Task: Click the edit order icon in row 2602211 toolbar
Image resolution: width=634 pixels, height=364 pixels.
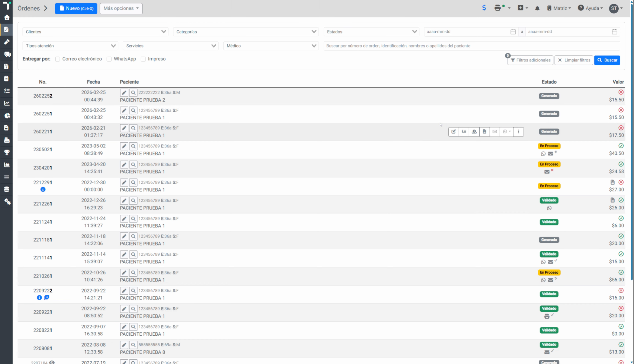Action: coord(453,132)
